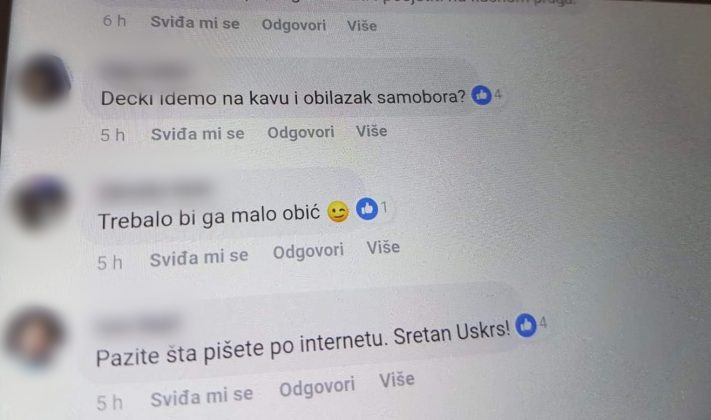Image resolution: width=711 pixels, height=420 pixels.
Task: Click like reaction icon on Sretan Uskrs comment
Action: coord(526,325)
